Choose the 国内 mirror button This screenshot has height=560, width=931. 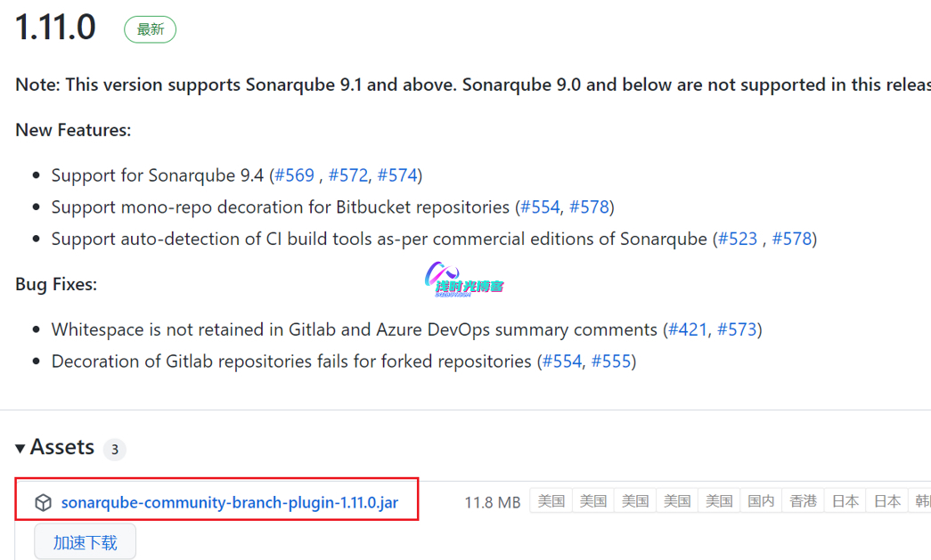761,501
